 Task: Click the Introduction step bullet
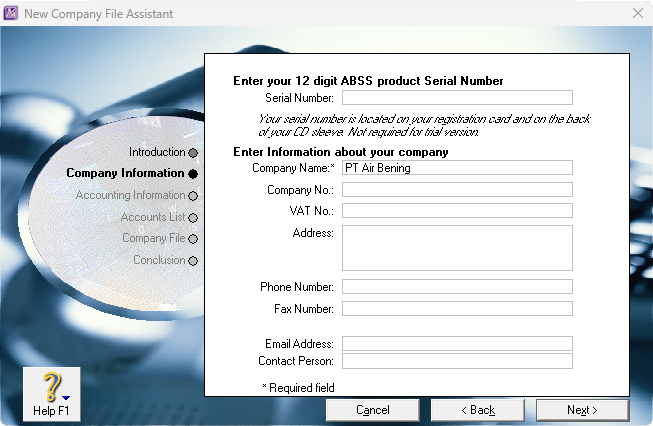pos(193,153)
